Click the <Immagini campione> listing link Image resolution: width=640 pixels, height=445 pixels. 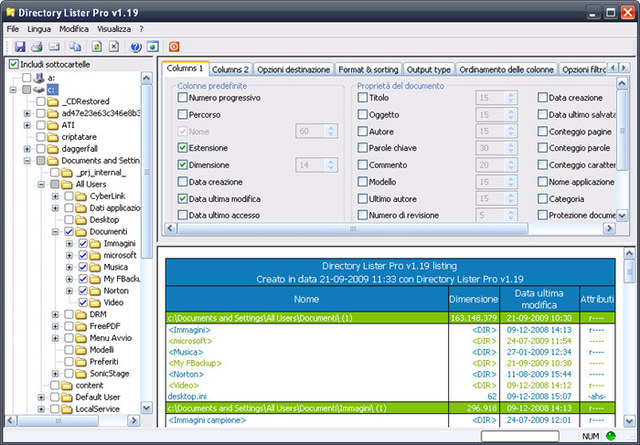[x=207, y=420]
